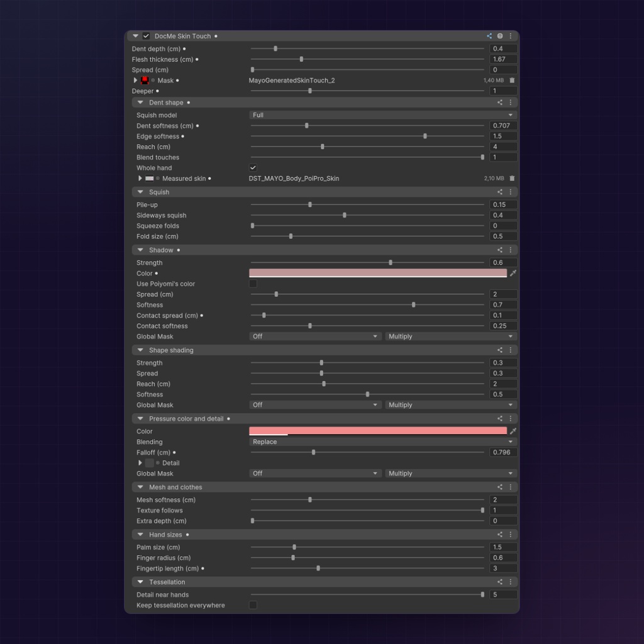Image resolution: width=644 pixels, height=644 pixels.
Task: Open the more options menu for Squish section
Action: (x=511, y=192)
